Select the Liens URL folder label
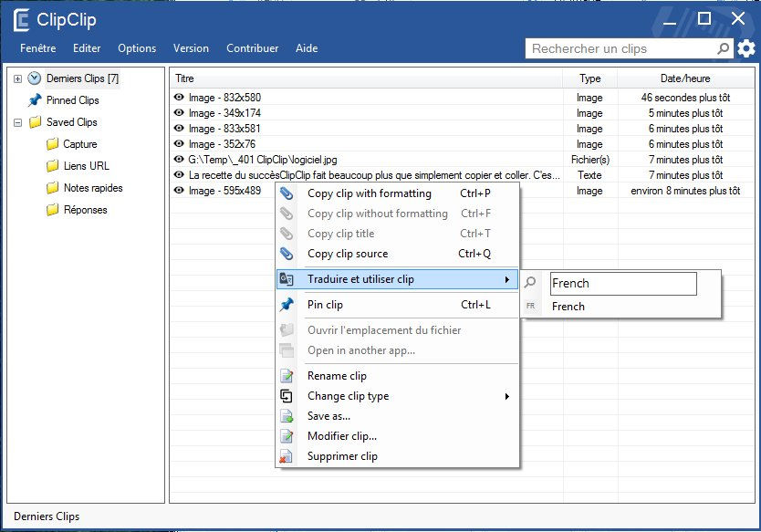Viewport: 761px width, 532px height. 87,166
